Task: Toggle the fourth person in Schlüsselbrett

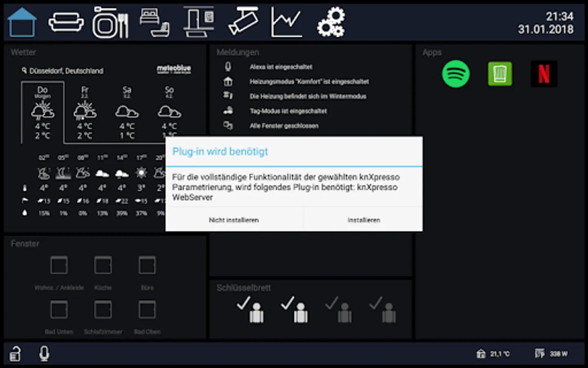Action: tap(383, 310)
